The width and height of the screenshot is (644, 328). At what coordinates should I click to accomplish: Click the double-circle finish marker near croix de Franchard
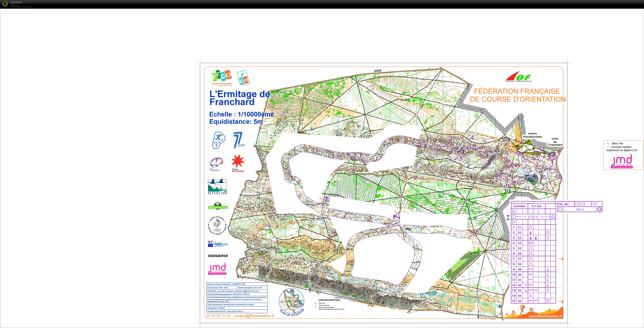[x=552, y=156]
